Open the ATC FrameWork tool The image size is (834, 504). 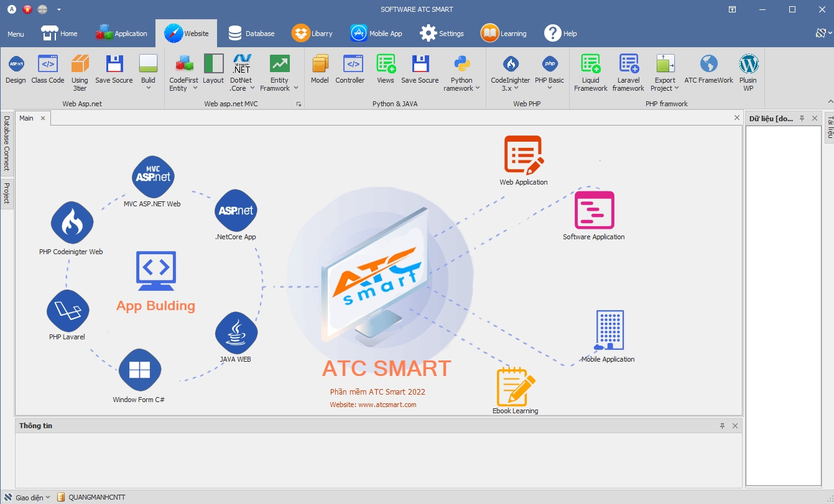pos(708,70)
